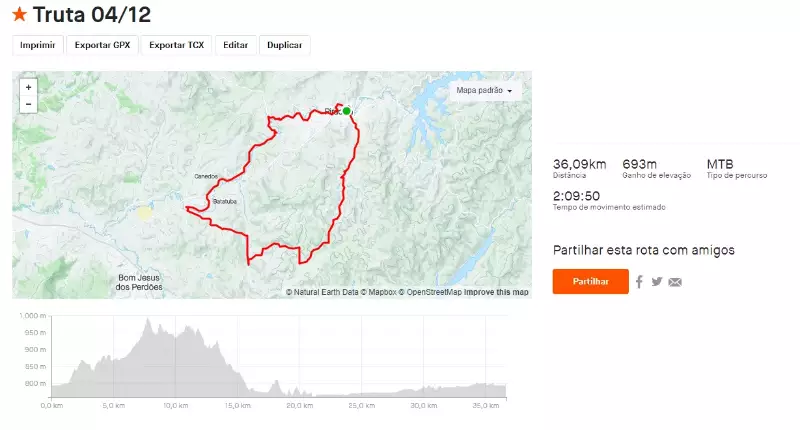
Task: Zoom out on the map
Action: [x=28, y=104]
